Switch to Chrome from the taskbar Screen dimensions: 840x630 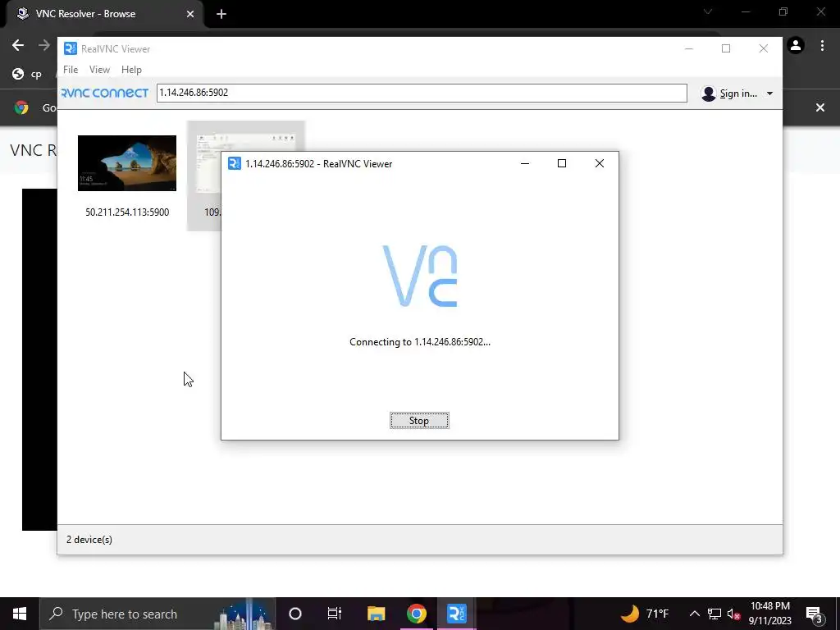(x=416, y=614)
